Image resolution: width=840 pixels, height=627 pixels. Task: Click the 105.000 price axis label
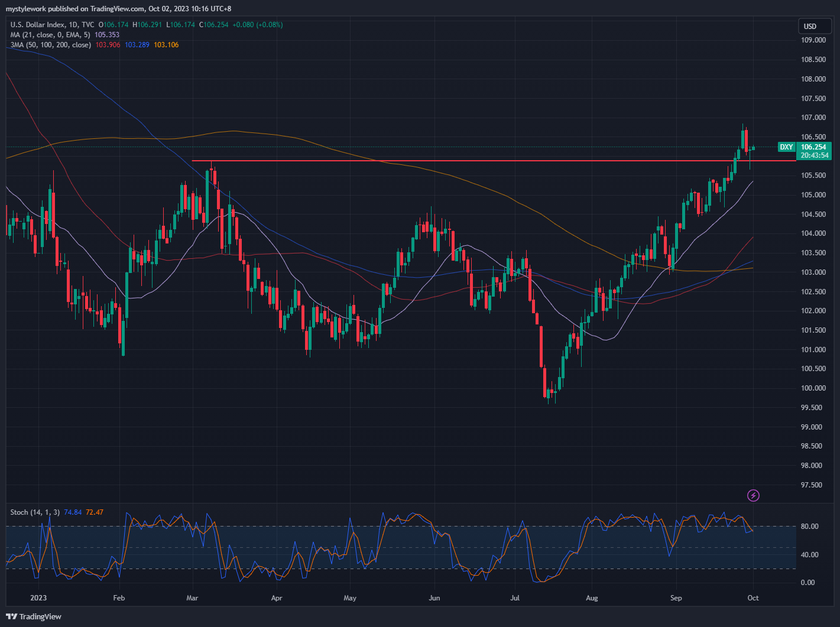(x=813, y=195)
